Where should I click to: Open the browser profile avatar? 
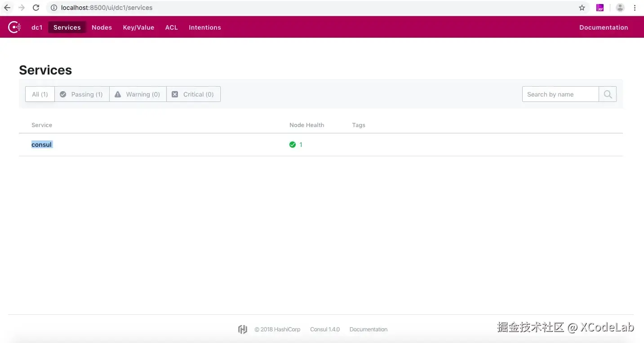[x=620, y=8]
